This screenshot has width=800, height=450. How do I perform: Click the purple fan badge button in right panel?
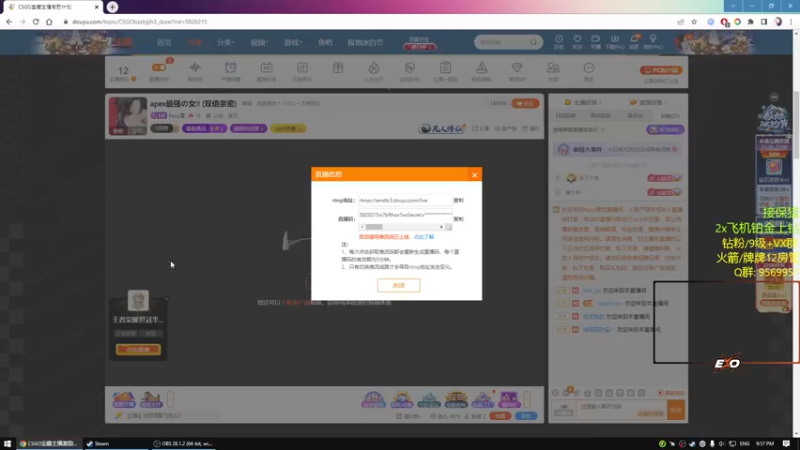tap(665, 130)
